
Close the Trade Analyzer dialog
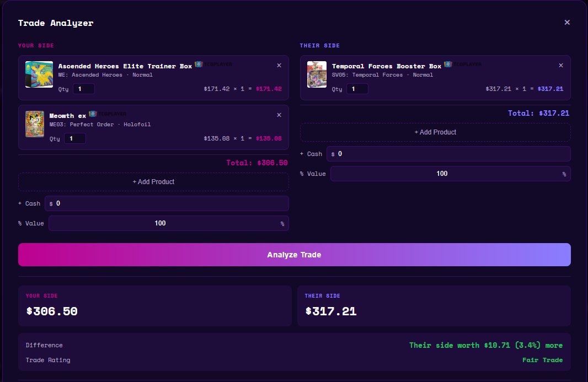click(x=567, y=23)
